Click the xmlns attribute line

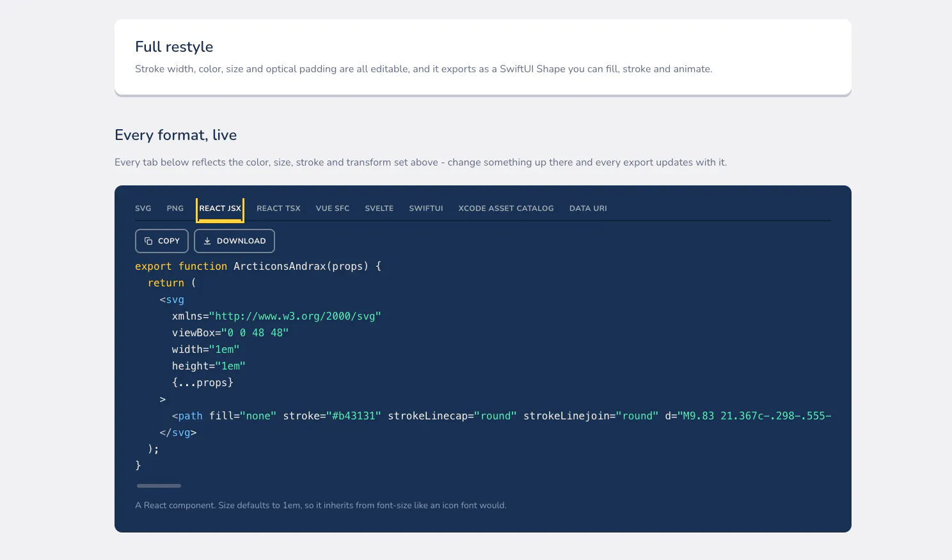tap(276, 316)
